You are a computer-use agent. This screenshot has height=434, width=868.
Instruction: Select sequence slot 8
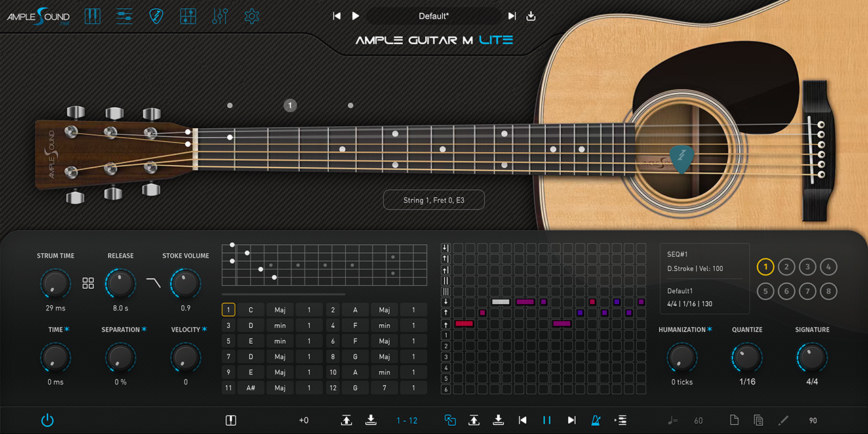[x=828, y=292]
